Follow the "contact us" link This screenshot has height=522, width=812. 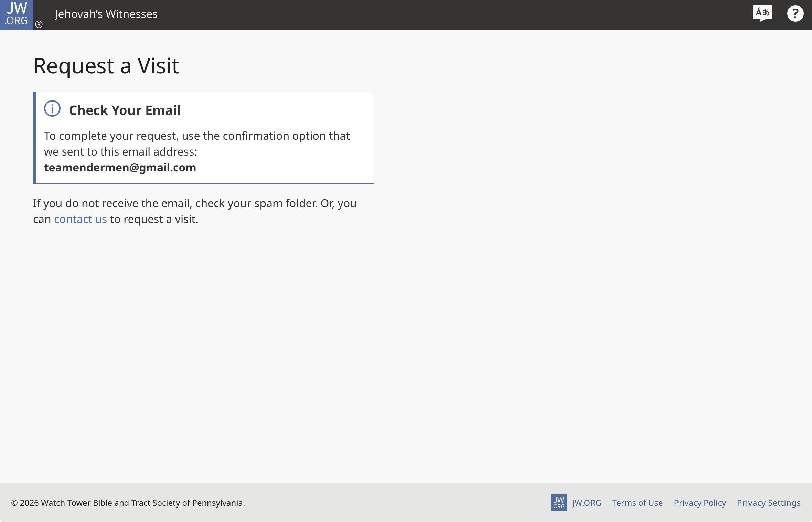point(81,219)
